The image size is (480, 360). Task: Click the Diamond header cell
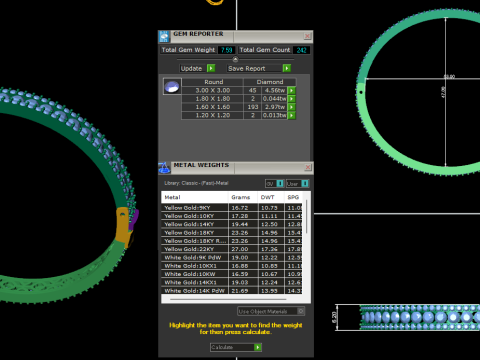coord(270,82)
